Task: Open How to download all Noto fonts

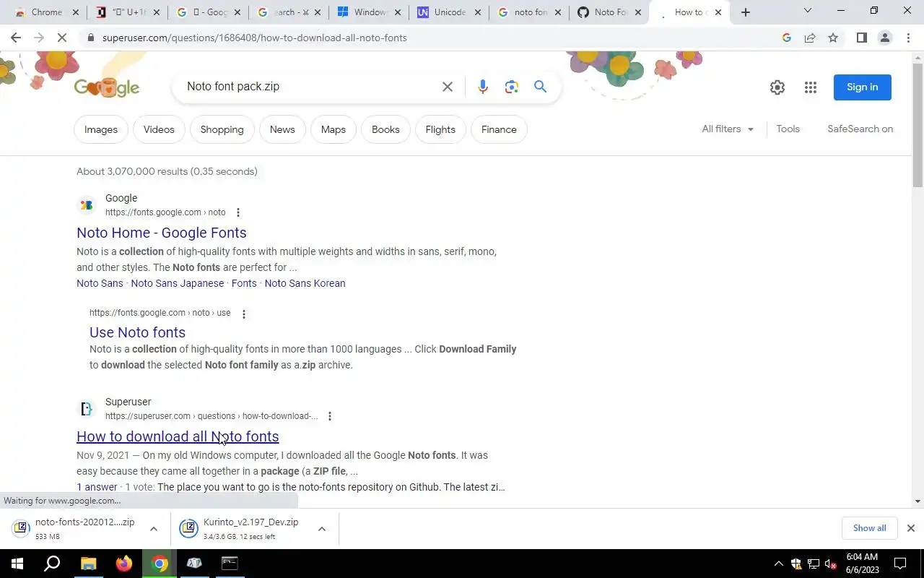Action: pyautogui.click(x=178, y=436)
